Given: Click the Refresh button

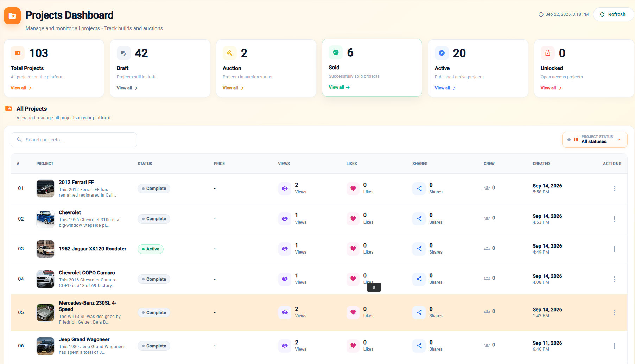Looking at the screenshot, I should pyautogui.click(x=613, y=14).
